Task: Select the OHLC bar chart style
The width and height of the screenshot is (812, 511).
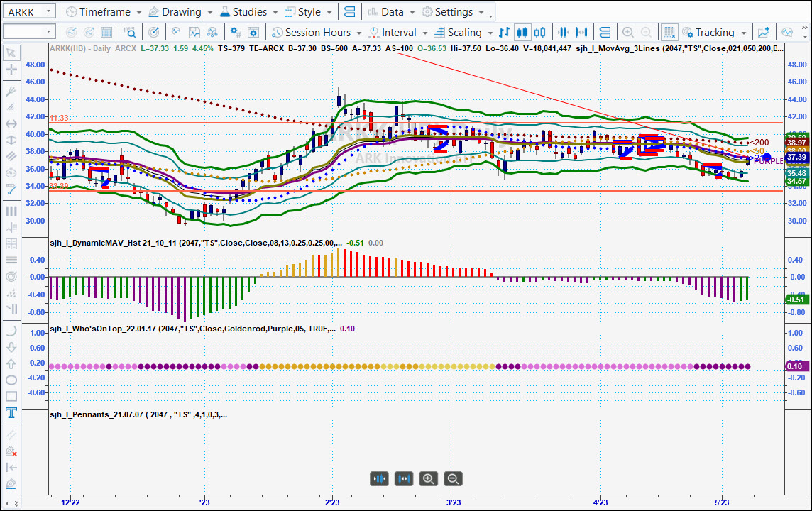Action: 504,32
